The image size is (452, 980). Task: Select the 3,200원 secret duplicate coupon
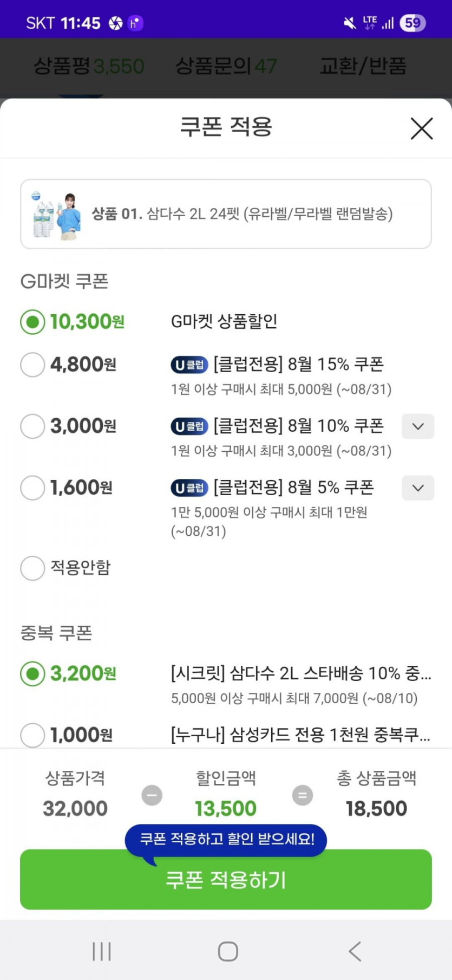32,674
